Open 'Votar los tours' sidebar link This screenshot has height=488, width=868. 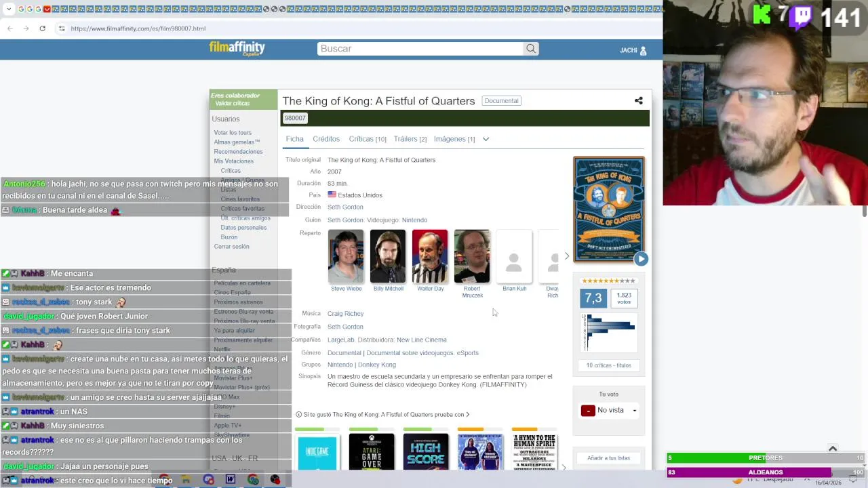tap(233, 133)
